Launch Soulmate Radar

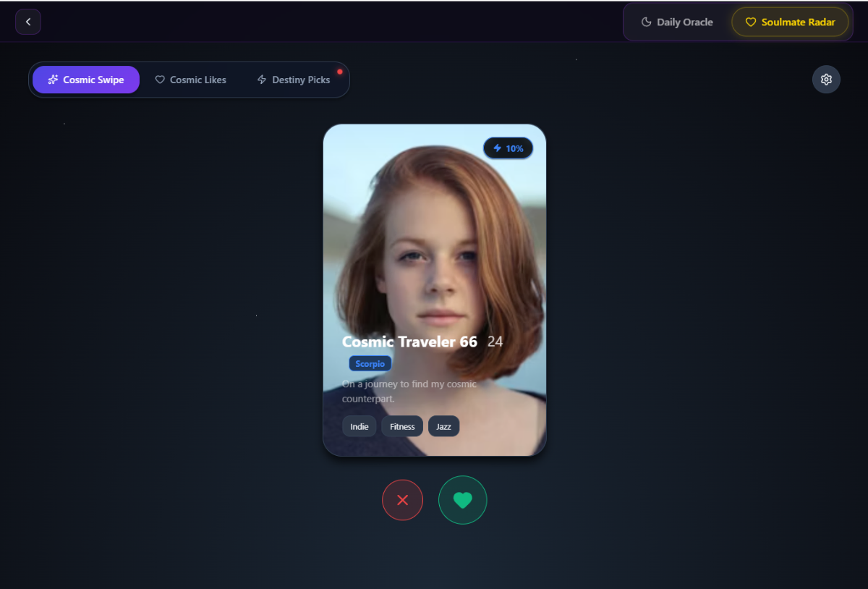(791, 22)
